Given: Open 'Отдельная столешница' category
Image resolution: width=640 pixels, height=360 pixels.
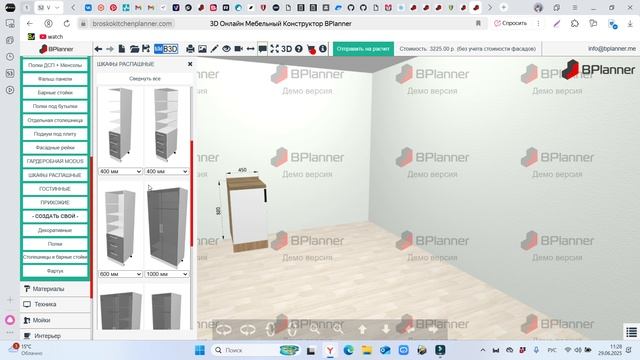Looking at the screenshot, I should click(x=55, y=120).
